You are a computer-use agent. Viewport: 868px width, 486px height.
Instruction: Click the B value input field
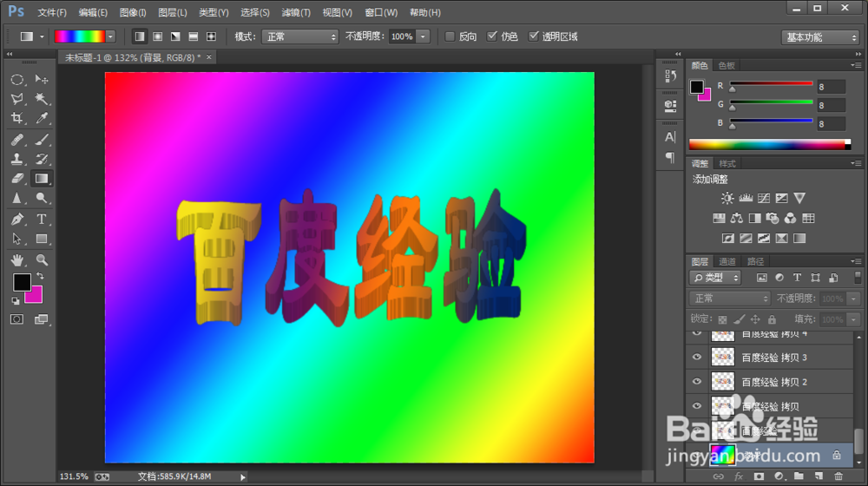(x=831, y=124)
